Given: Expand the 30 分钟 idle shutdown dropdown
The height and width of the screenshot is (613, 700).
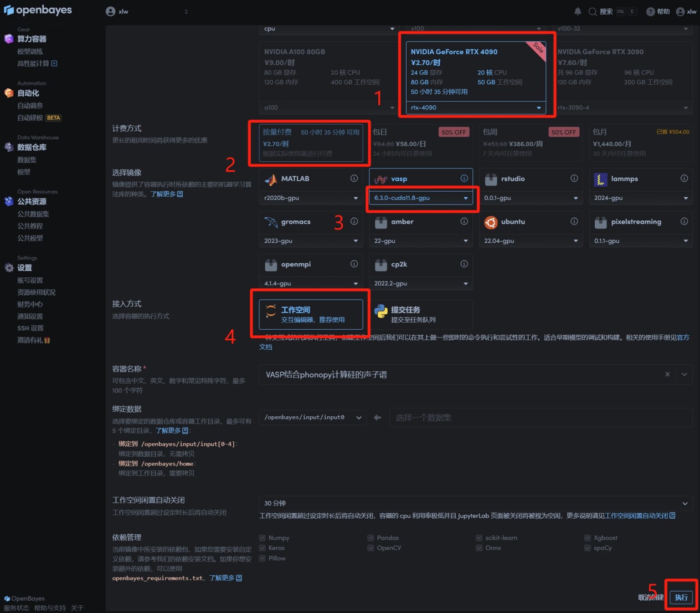Looking at the screenshot, I should point(475,503).
